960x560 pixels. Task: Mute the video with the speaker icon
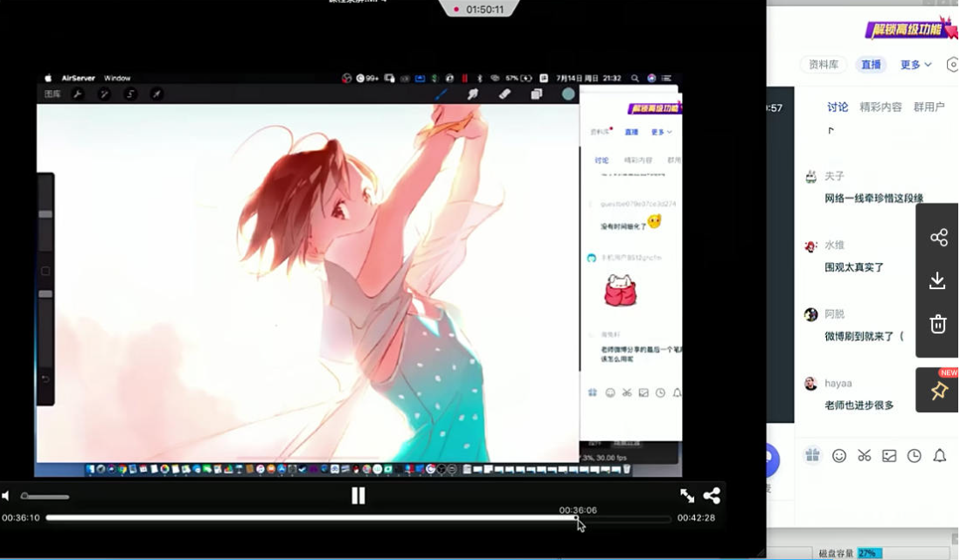(5, 495)
